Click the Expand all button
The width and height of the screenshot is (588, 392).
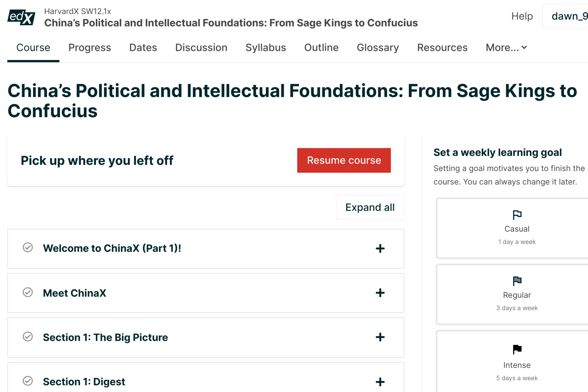[x=370, y=207]
